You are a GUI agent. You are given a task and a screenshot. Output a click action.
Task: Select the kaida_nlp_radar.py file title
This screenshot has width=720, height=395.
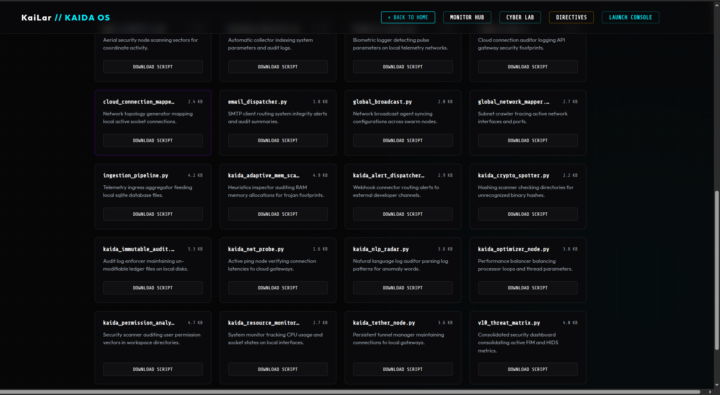381,249
